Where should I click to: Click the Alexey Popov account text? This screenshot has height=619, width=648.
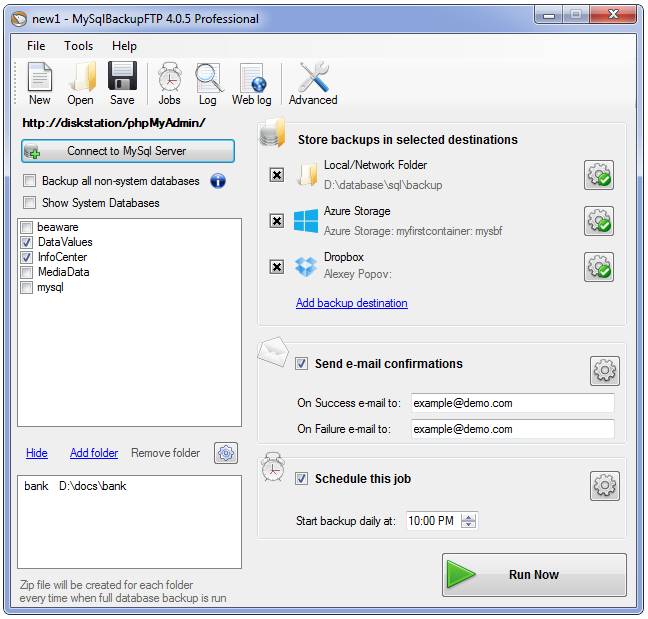point(357,274)
